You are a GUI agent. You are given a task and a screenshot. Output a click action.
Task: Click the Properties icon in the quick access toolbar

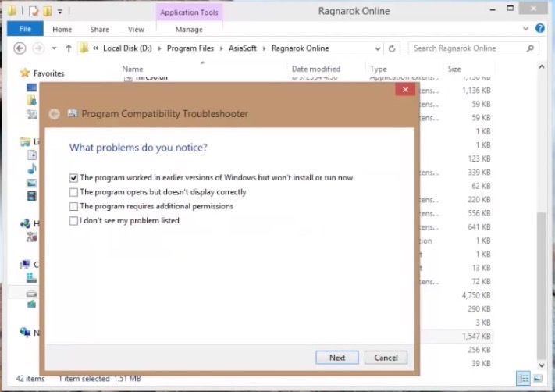34,12
